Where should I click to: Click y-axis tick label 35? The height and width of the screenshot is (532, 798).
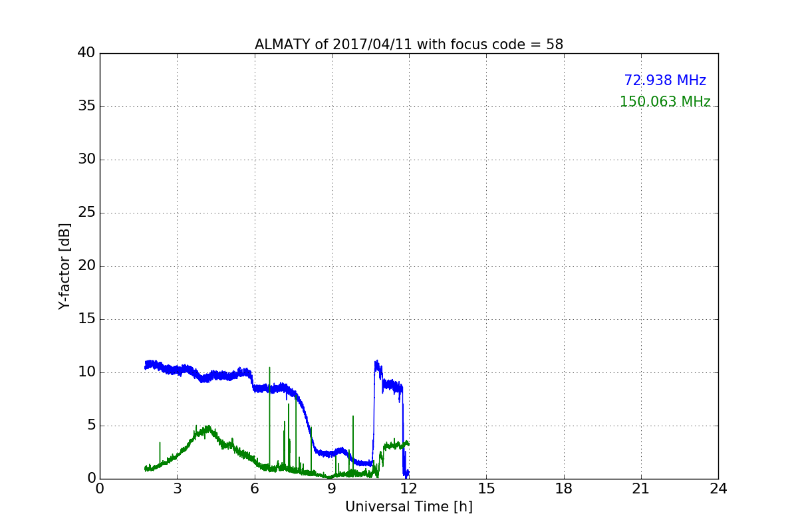[x=86, y=106]
